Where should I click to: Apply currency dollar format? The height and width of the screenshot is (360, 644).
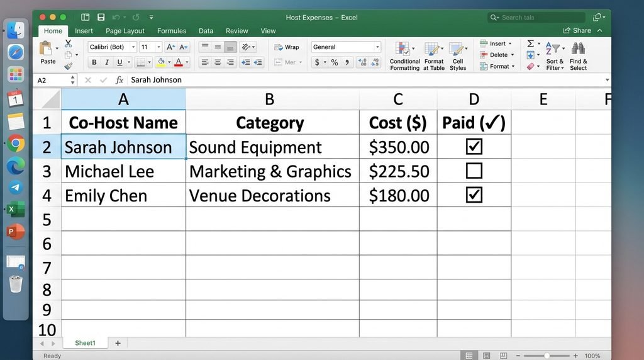coord(317,62)
